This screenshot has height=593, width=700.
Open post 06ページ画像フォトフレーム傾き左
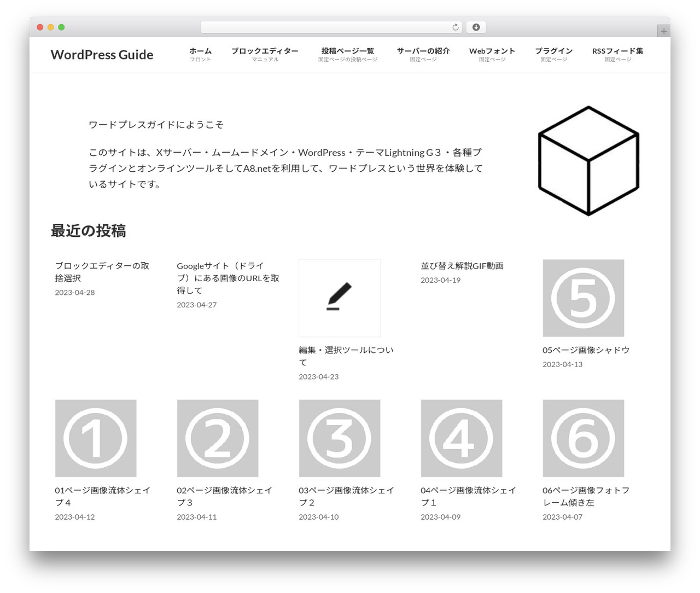pyautogui.click(x=586, y=496)
